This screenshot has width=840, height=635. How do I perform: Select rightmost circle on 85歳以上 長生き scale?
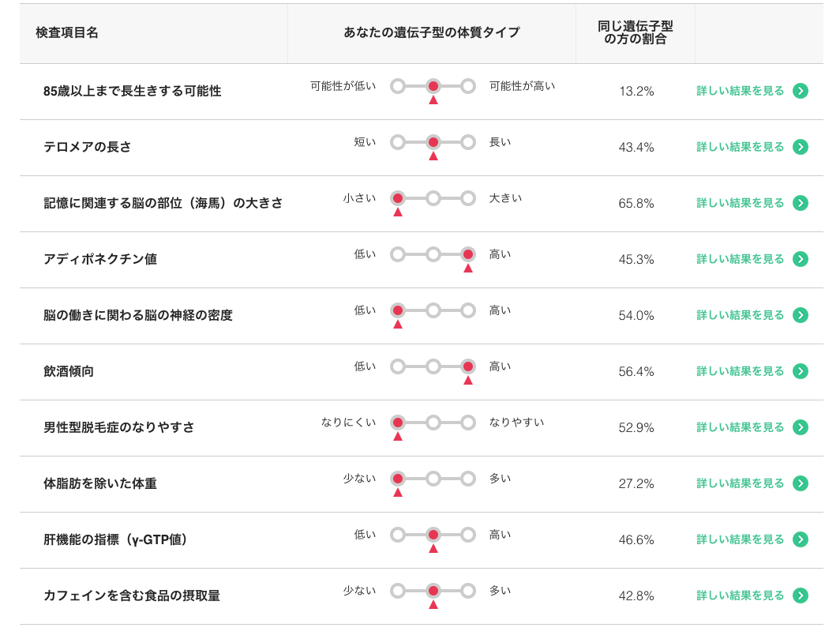(x=468, y=86)
